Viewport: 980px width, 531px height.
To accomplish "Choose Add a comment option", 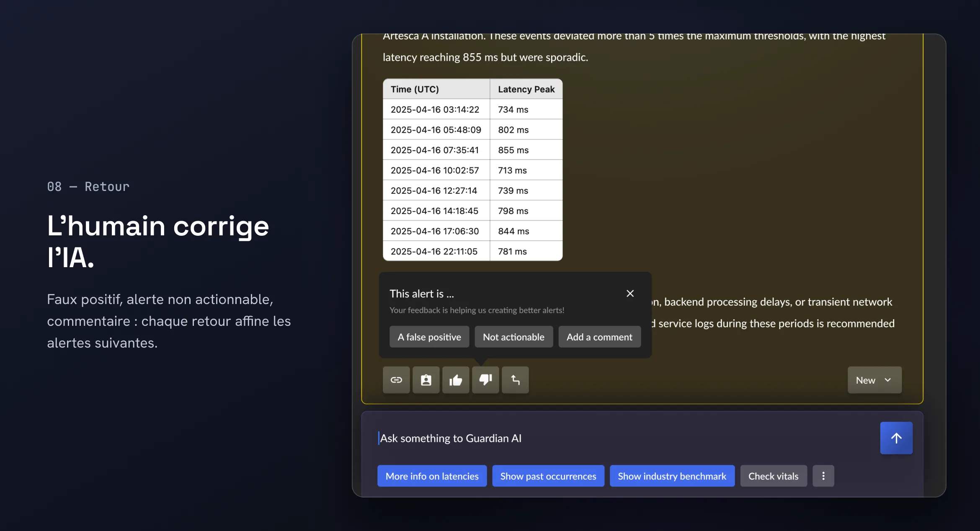I will 599,337.
